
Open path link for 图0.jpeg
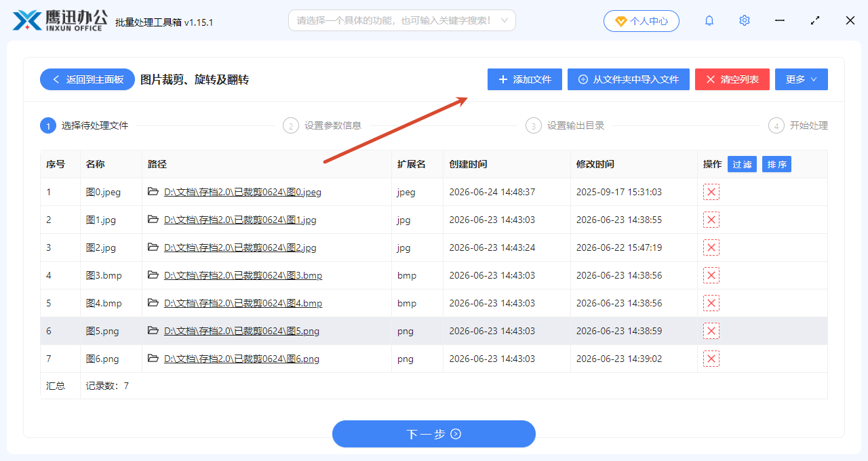243,192
